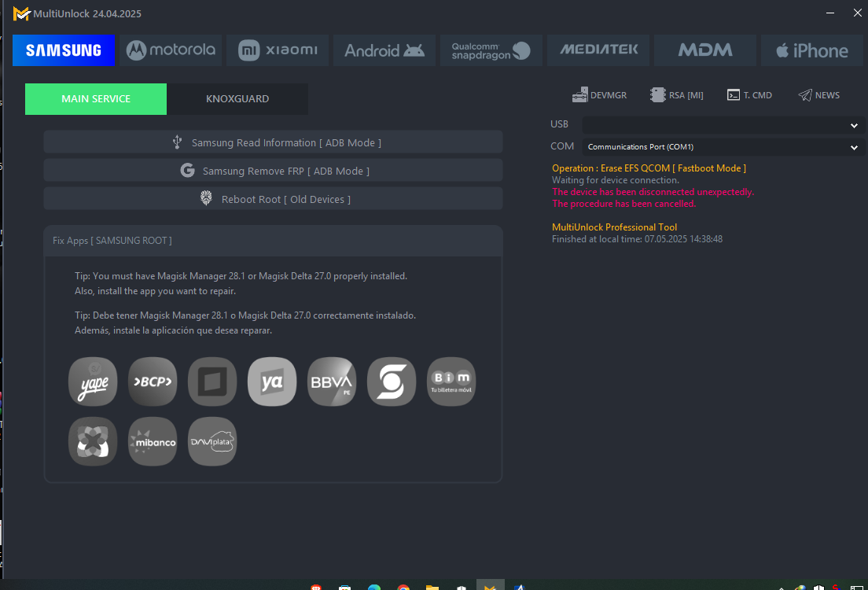Open T. CMD terminal
This screenshot has height=590, width=868.
(x=749, y=95)
